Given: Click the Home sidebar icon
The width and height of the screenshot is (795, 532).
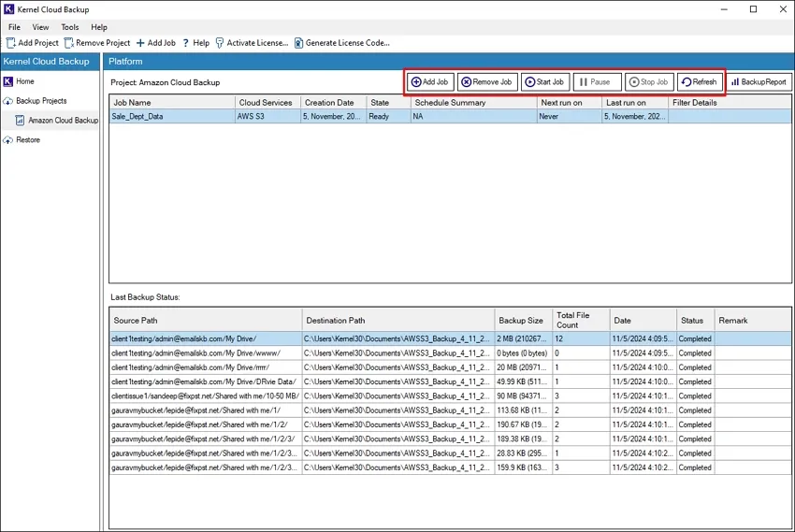Looking at the screenshot, I should pos(8,81).
